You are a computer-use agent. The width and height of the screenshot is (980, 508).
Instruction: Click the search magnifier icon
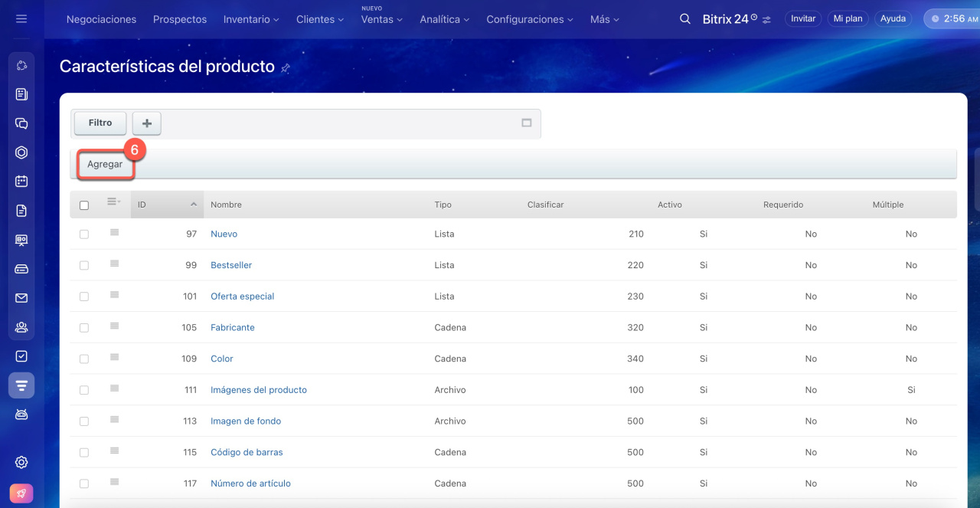click(x=685, y=19)
